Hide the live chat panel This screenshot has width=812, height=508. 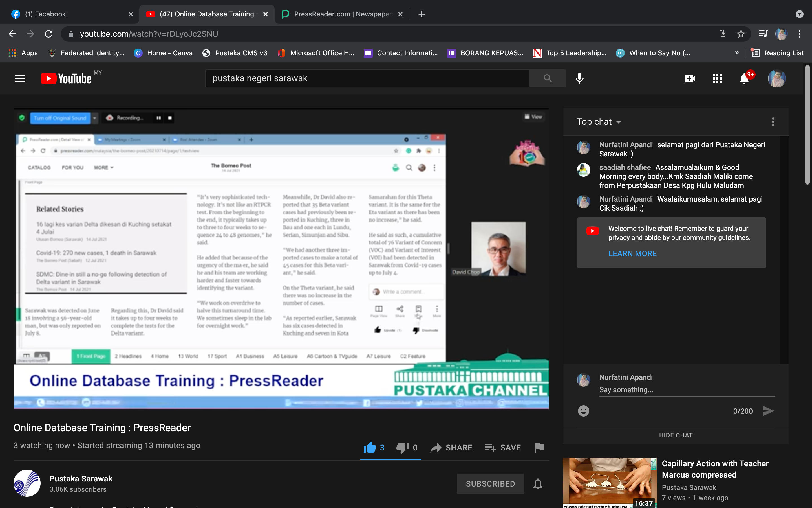676,435
